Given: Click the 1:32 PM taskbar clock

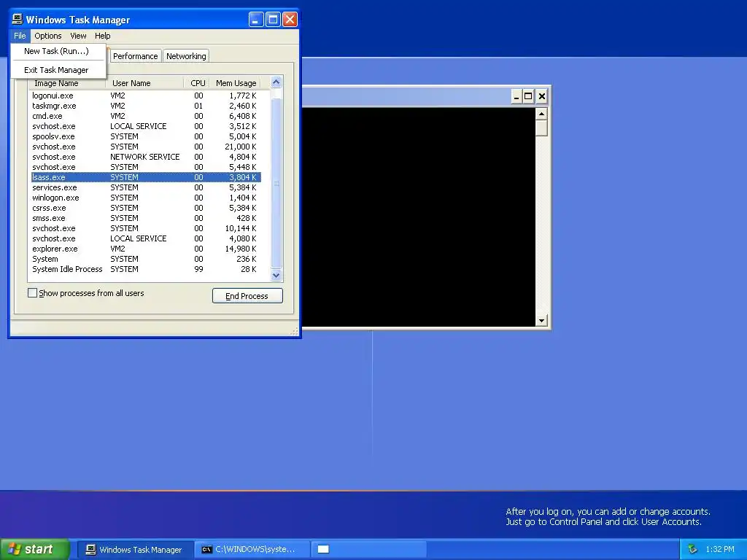Looking at the screenshot, I should (720, 550).
